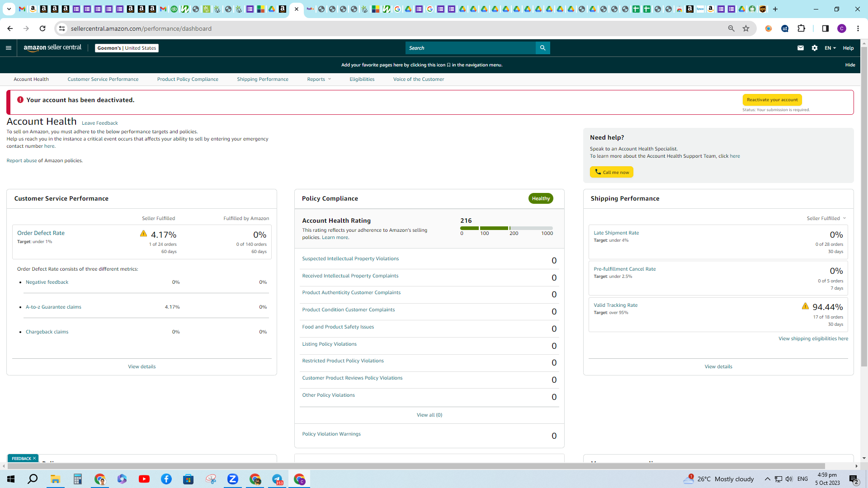Click the search magnifier button

coord(542,48)
